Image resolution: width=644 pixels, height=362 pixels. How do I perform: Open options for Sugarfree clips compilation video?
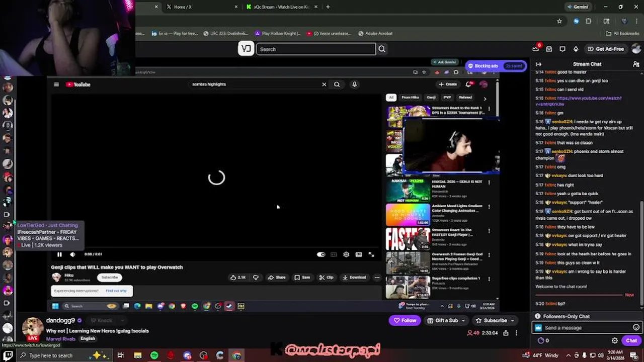[489, 279]
